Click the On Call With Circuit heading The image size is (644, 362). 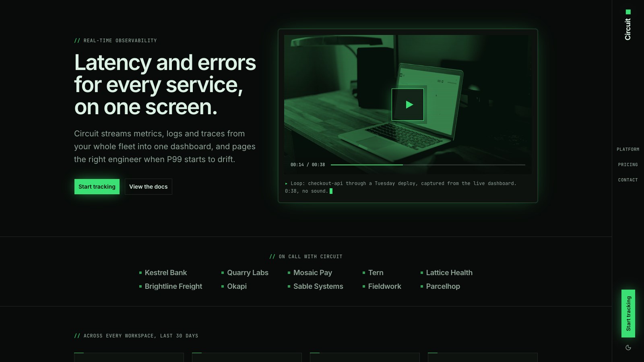pos(306,257)
